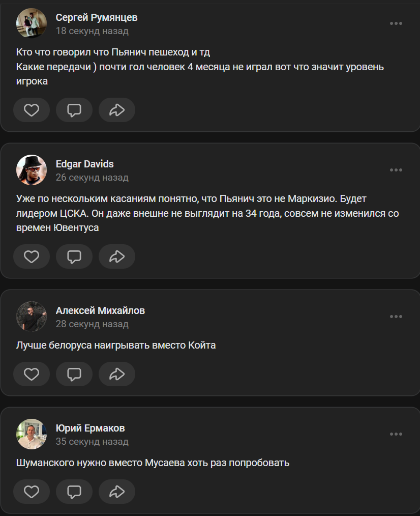This screenshot has height=516, width=420.
Task: Open Edgar Davids' profile name link
Action: point(84,164)
